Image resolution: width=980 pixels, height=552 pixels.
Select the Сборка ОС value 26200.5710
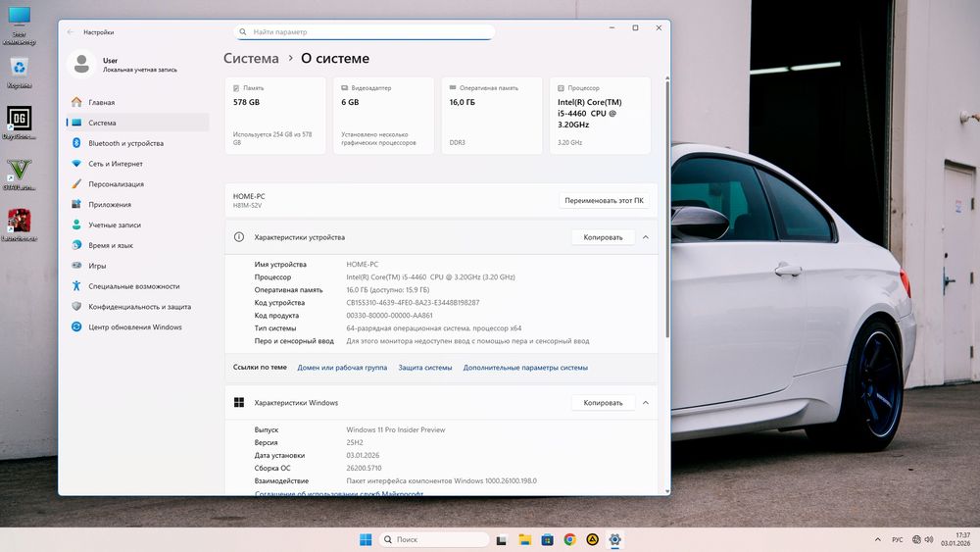(x=364, y=469)
